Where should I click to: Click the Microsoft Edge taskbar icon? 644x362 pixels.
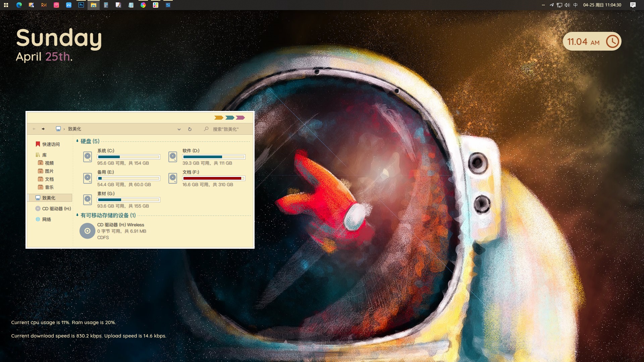[x=19, y=5]
